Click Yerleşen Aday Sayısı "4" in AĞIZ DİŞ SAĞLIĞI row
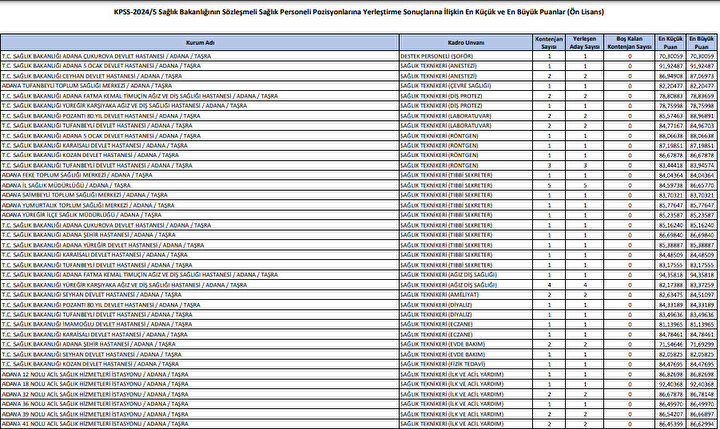Screen dimensions: 720x429 tap(585, 285)
